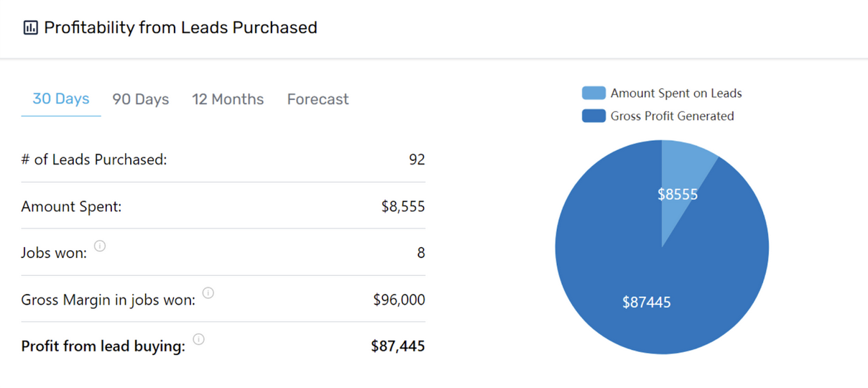Viewport: 868px width, 388px height.
Task: Click the Amount Spent on Leads legend label
Action: 675,93
